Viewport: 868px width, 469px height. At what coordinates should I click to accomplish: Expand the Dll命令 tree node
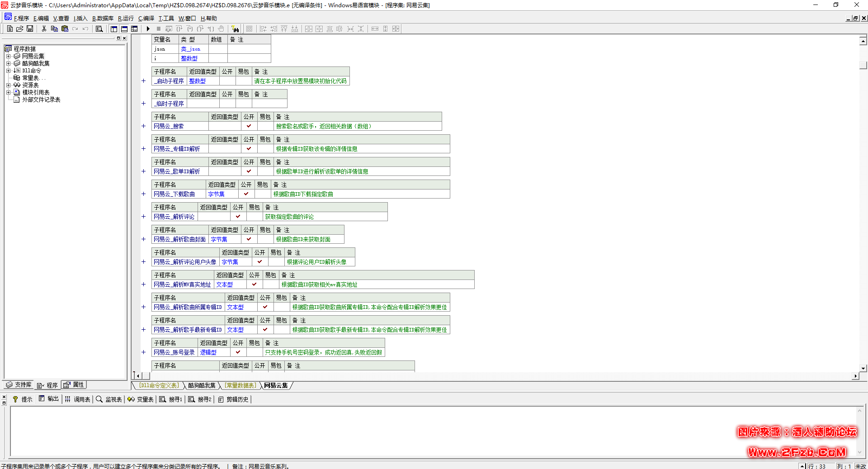8,71
